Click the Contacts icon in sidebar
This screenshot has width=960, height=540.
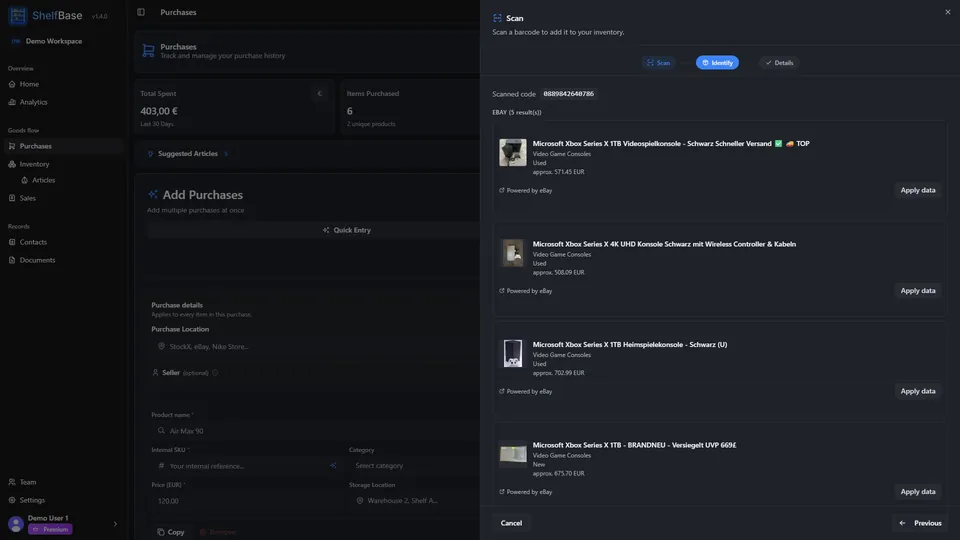click(12, 242)
